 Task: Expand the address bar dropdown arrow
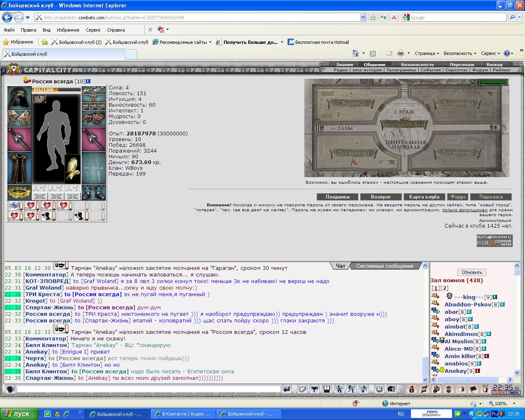363,18
